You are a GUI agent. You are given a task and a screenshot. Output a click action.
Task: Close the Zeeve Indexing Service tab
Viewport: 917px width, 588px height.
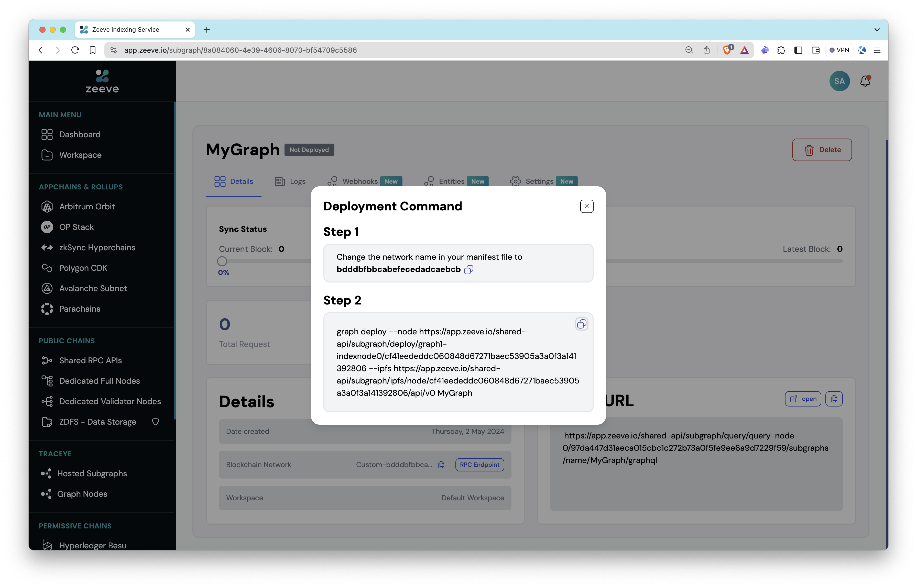click(188, 29)
